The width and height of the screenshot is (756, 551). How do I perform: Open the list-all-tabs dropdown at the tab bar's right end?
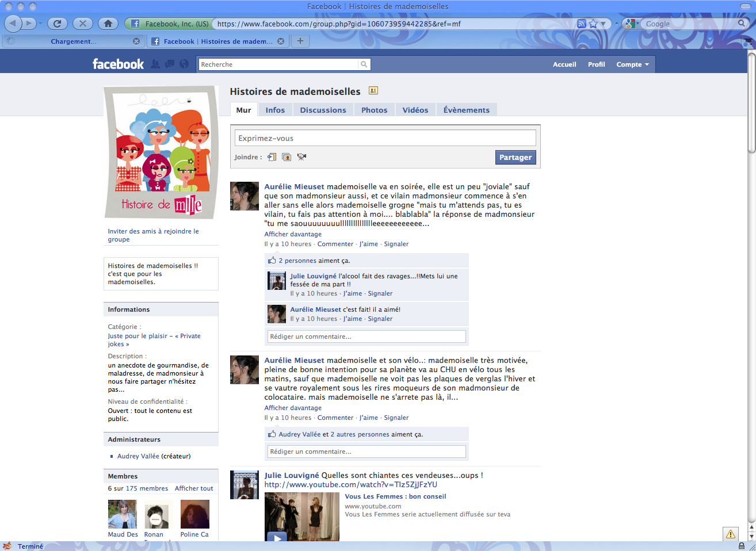click(x=748, y=42)
